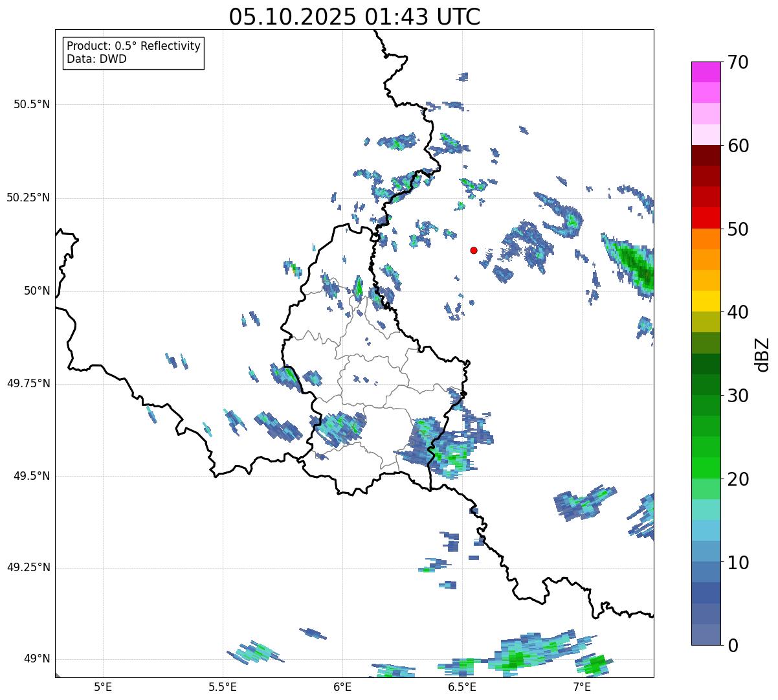Click the longitude label 6°E
Screen dimensions: 778x700
pos(342,686)
